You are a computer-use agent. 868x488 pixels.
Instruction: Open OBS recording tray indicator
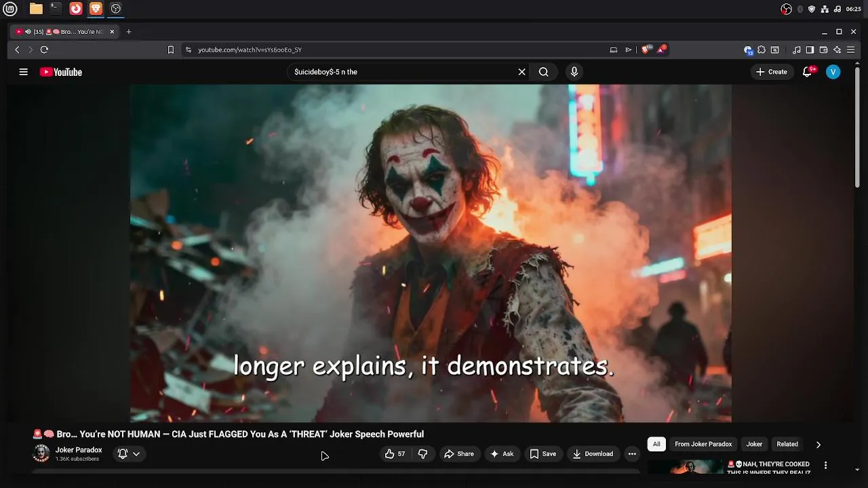(787, 9)
